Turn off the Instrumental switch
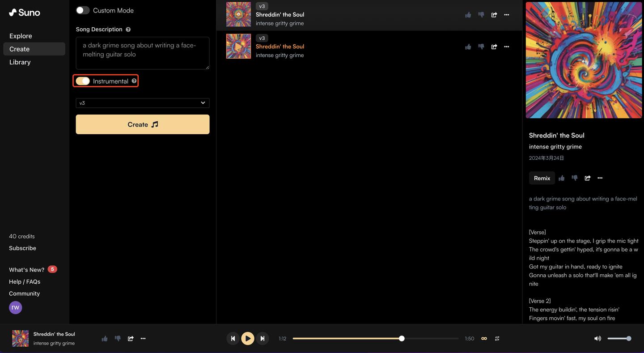Image resolution: width=644 pixels, height=353 pixels. 83,81
